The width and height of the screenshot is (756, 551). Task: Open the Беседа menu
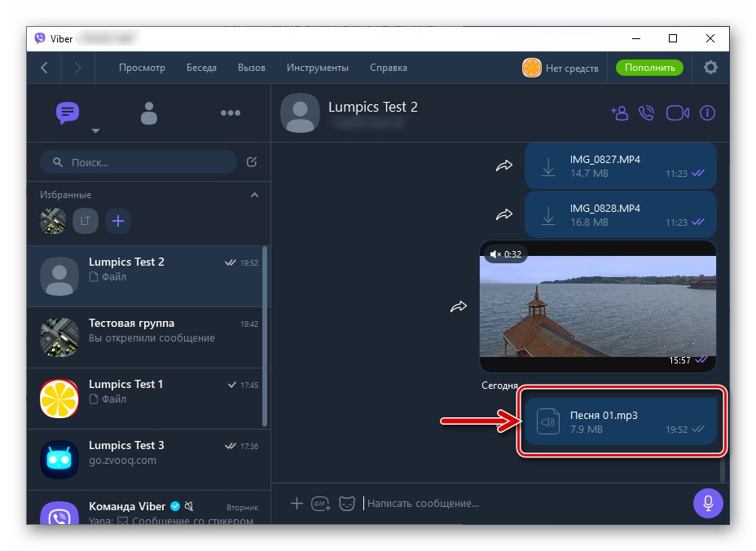[x=201, y=68]
